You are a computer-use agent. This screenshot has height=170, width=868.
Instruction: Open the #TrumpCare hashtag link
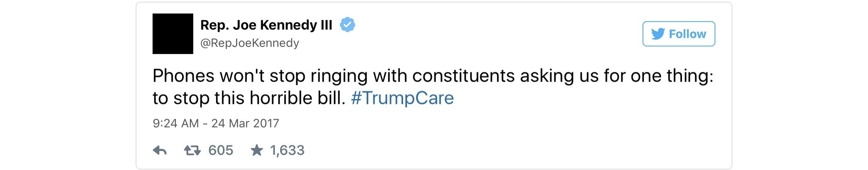(x=402, y=98)
